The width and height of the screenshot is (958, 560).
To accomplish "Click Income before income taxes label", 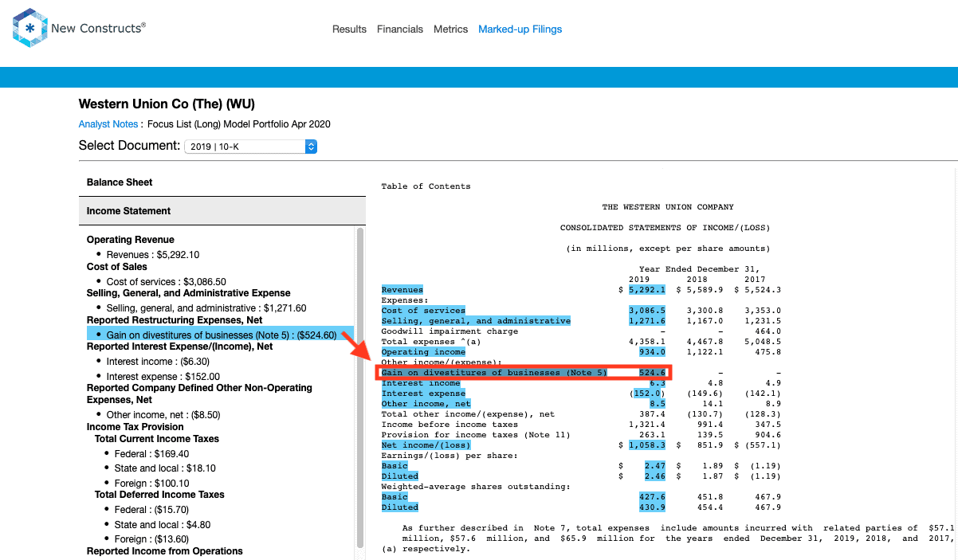I will click(x=450, y=425).
